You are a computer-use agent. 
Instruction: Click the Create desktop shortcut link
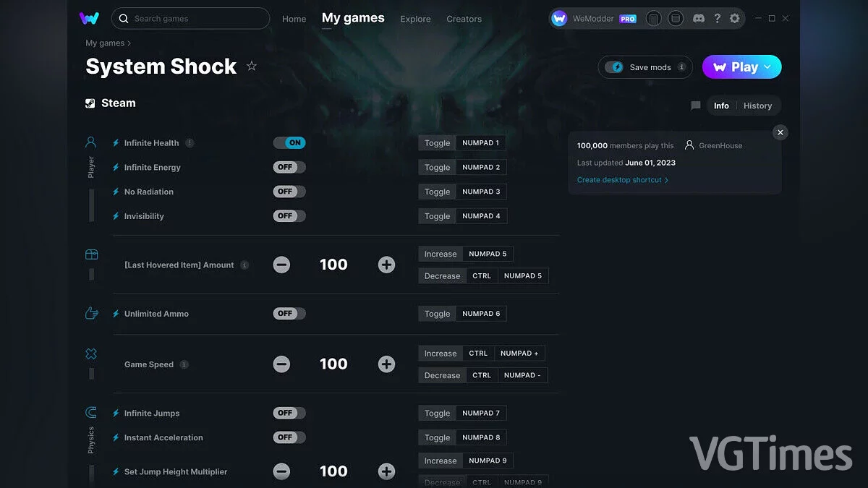622,180
